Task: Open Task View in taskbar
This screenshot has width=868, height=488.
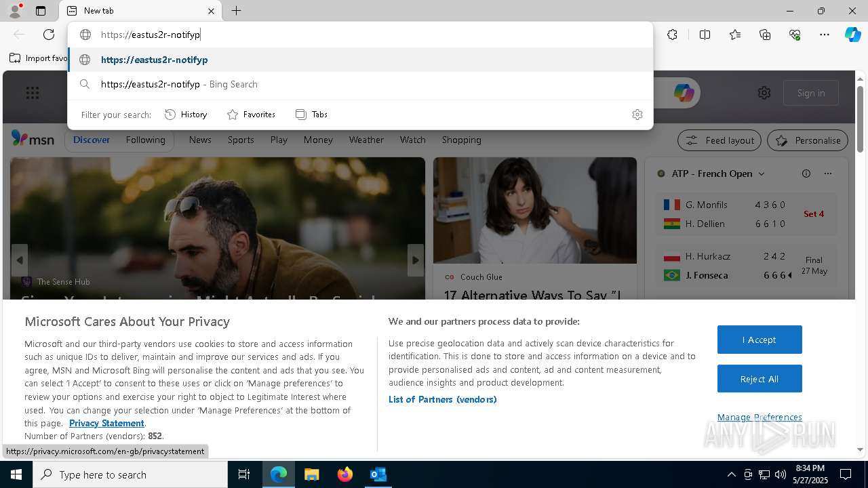Action: (244, 474)
